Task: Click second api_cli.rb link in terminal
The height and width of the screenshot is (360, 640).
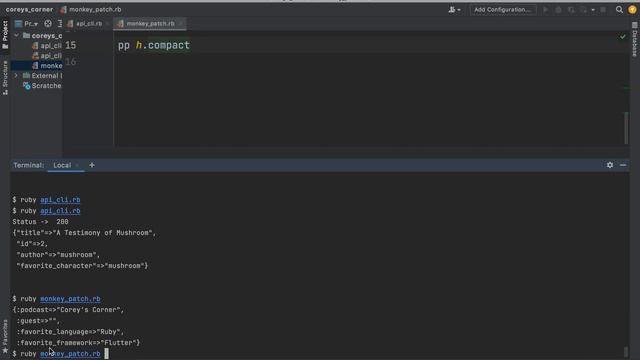Action: [60, 211]
